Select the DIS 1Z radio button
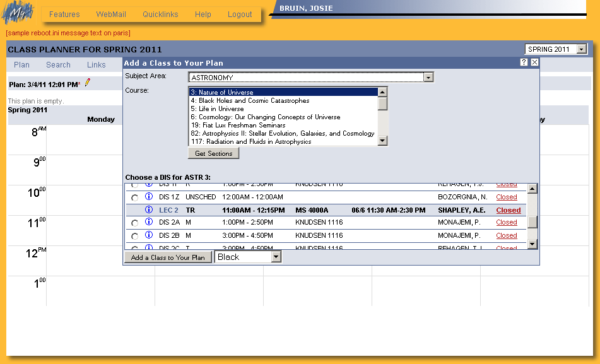600x364 pixels. pyautogui.click(x=134, y=198)
